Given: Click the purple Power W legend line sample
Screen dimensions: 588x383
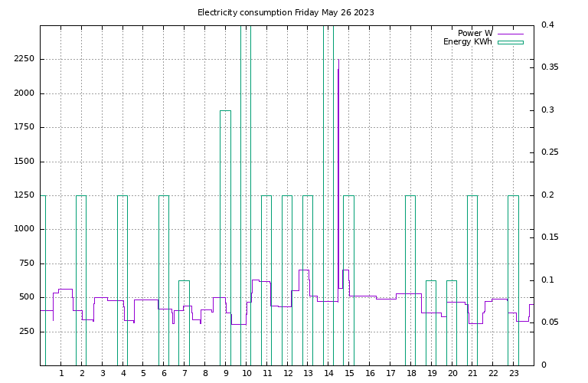Looking at the screenshot, I should coord(511,34).
